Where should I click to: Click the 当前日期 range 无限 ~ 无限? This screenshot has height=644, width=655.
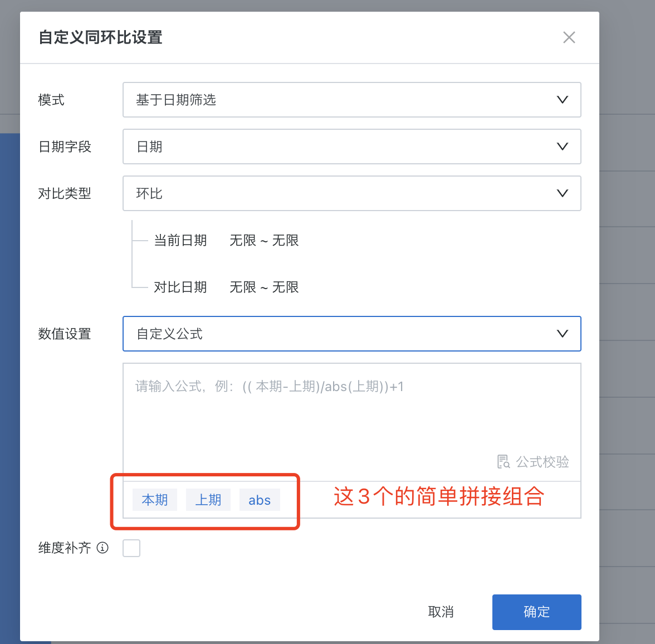click(x=264, y=240)
